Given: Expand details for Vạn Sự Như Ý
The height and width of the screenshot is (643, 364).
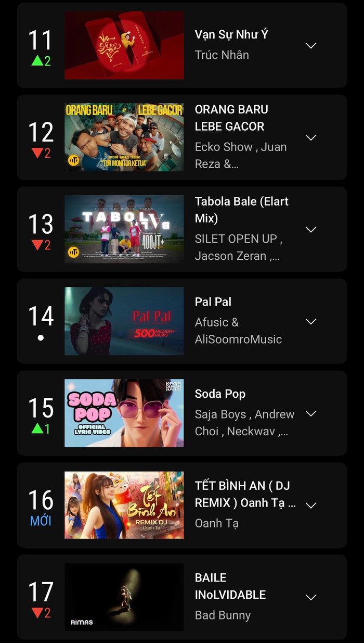Looking at the screenshot, I should pyautogui.click(x=311, y=46).
